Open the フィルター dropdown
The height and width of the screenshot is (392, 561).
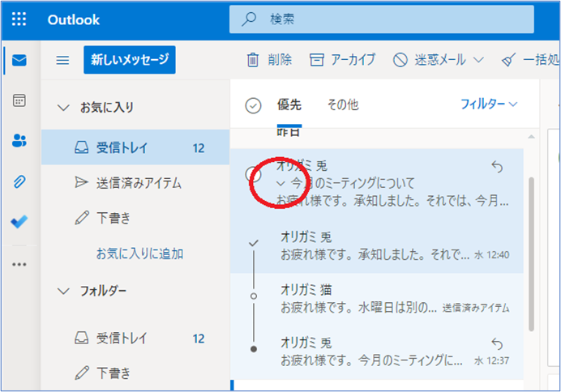pyautogui.click(x=489, y=104)
